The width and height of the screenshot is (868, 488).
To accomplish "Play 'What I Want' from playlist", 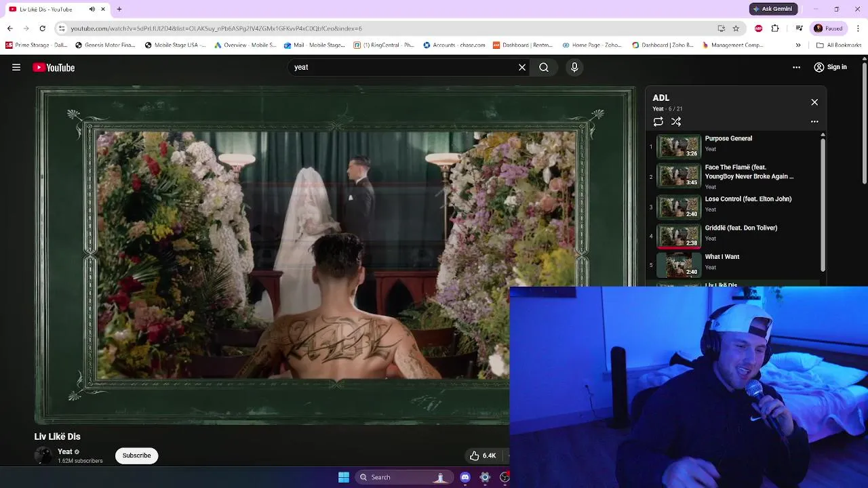I will pos(734,264).
